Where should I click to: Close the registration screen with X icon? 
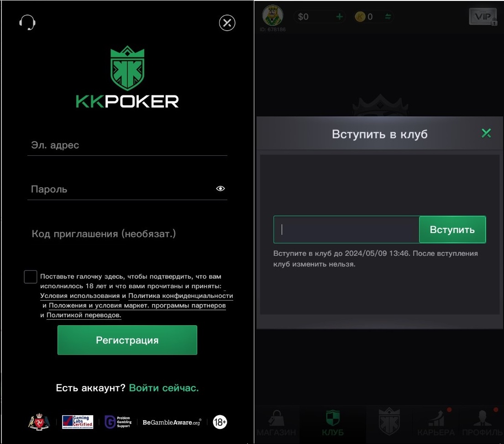[227, 23]
